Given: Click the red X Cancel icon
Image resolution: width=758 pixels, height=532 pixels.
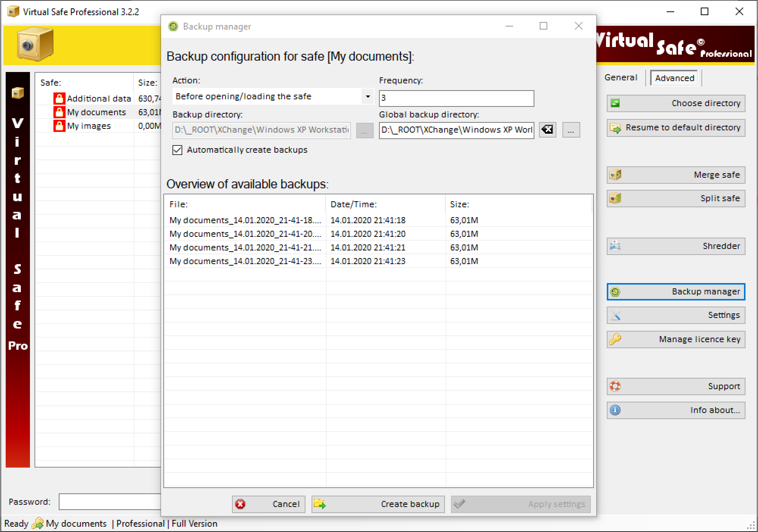Looking at the screenshot, I should (x=240, y=504).
